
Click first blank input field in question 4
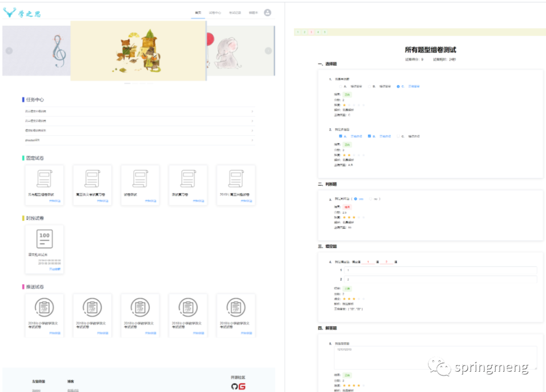[x=440, y=270]
